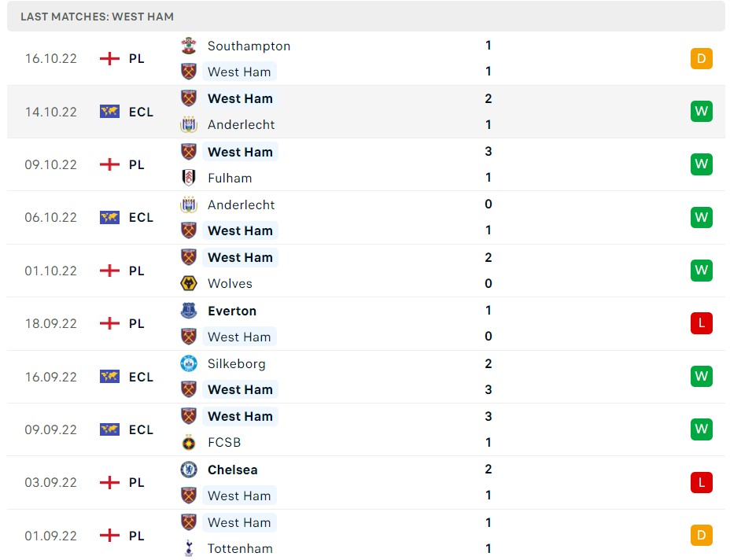Click the Southampton club crest icon
The width and height of the screenshot is (730, 560).
189,46
